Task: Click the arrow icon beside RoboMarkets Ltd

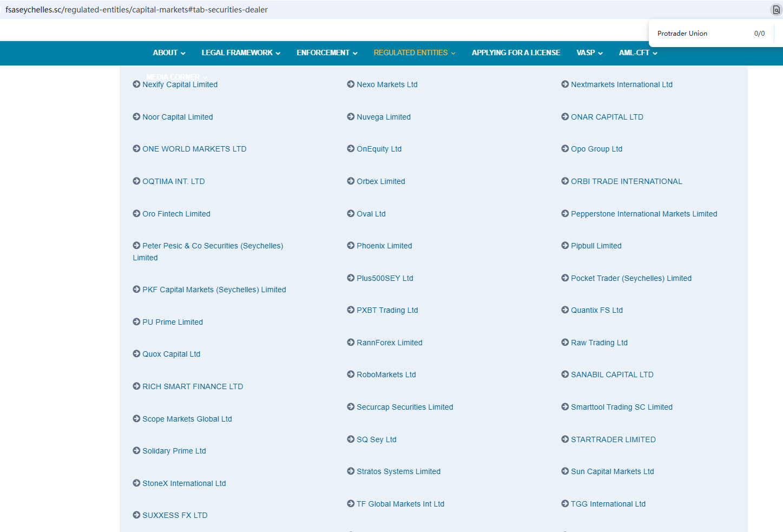Action: [x=351, y=374]
